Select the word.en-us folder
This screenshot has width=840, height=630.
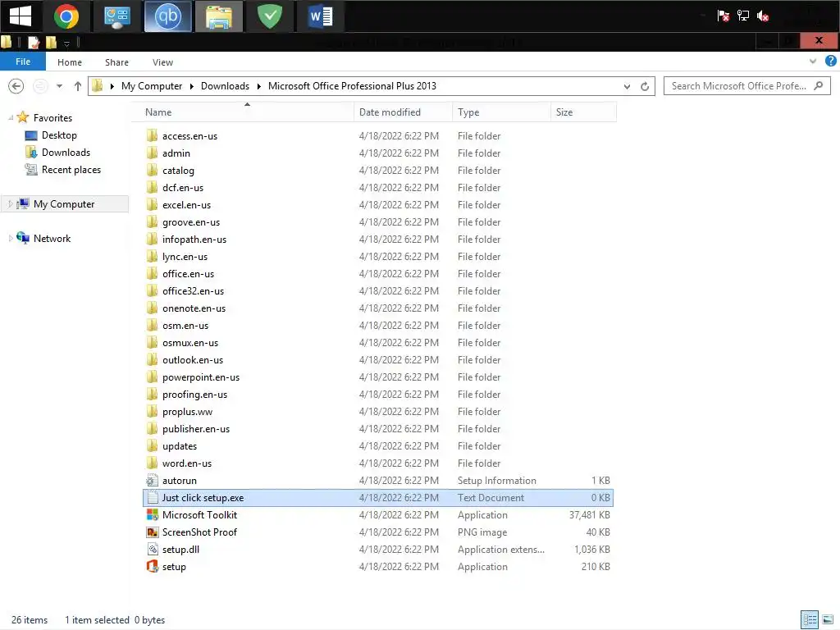point(187,463)
